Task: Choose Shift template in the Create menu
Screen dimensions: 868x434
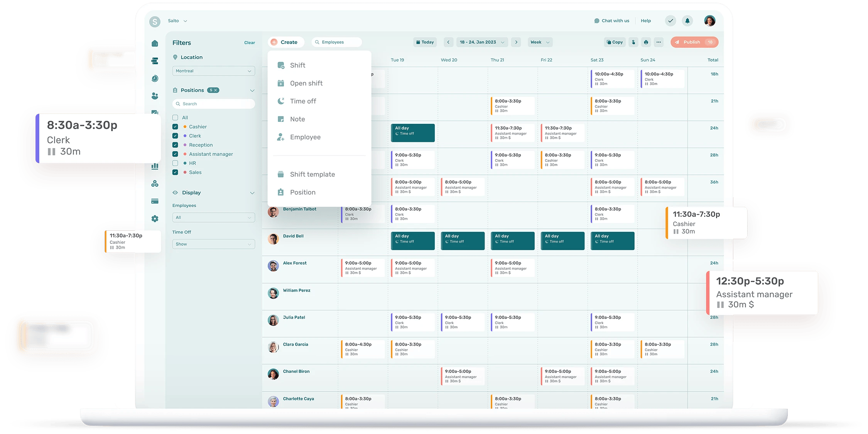Action: click(312, 174)
